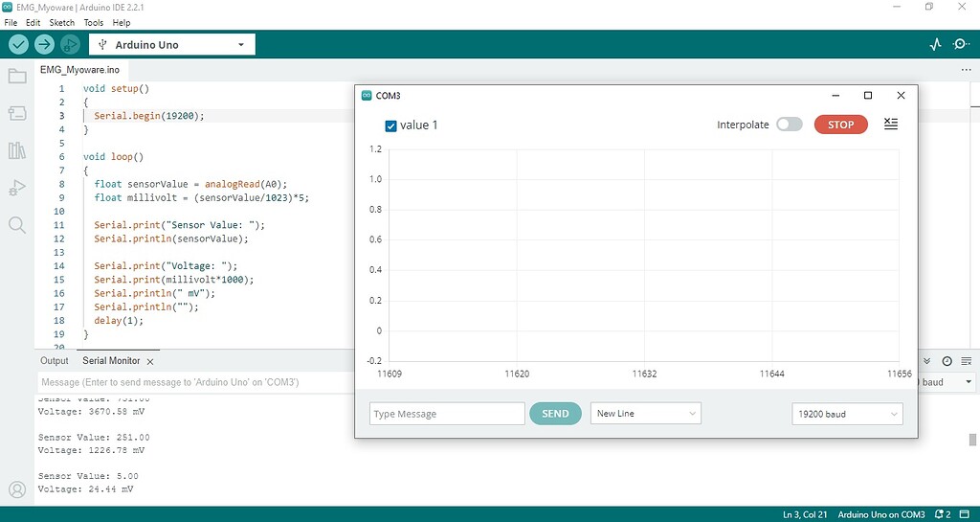Open the Serial Monitor icon in toolbar
980x522 pixels.
[961, 44]
